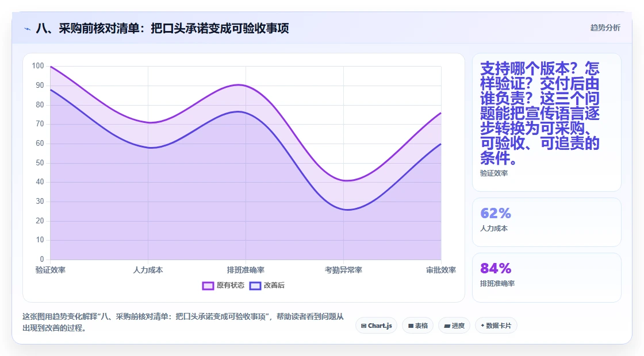Click the 50 tick on the y-axis
The height and width of the screenshot is (356, 644).
click(x=40, y=163)
